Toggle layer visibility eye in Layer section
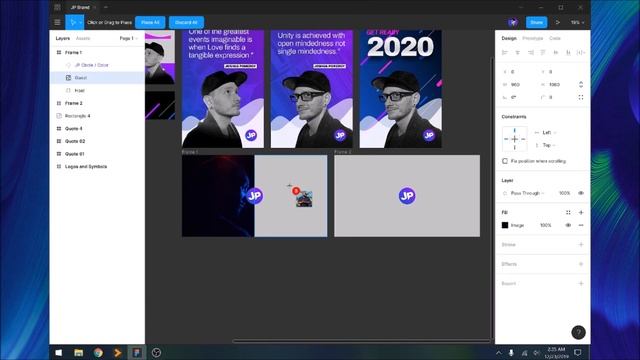 click(x=581, y=193)
